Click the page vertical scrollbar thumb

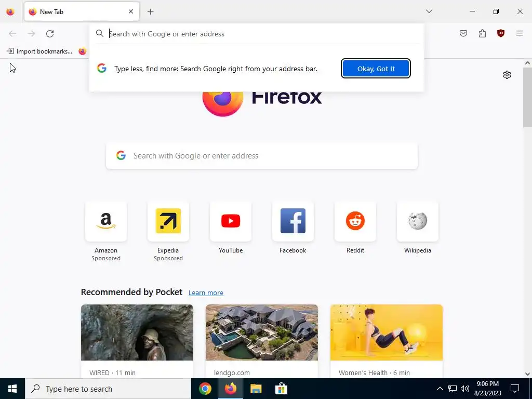tap(527, 97)
